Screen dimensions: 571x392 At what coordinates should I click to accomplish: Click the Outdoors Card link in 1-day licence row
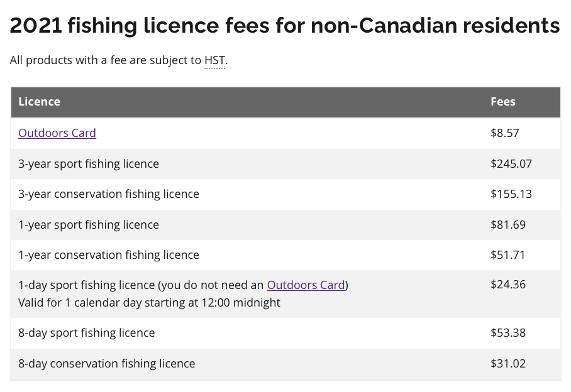306,285
